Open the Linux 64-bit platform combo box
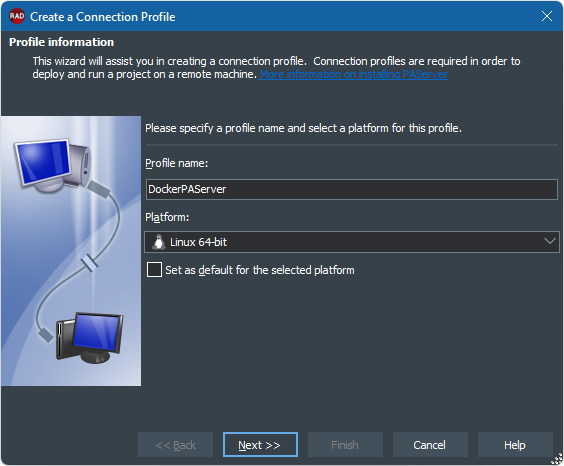The image size is (564, 466). (x=352, y=242)
